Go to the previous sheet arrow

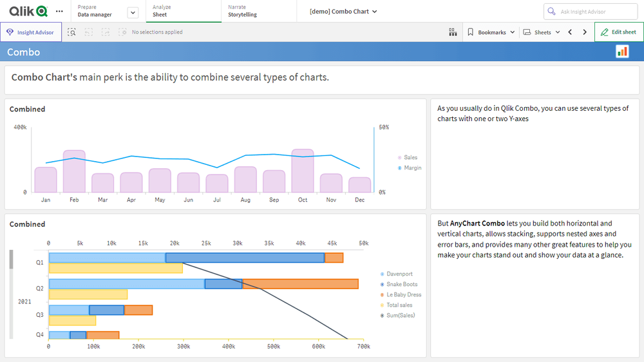coord(570,32)
